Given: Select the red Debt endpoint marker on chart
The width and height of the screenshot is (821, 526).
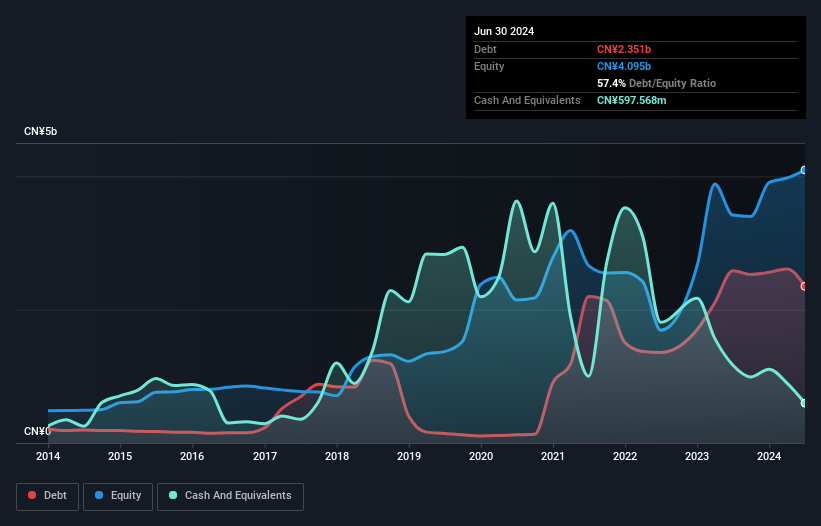Looking at the screenshot, I should (804, 286).
